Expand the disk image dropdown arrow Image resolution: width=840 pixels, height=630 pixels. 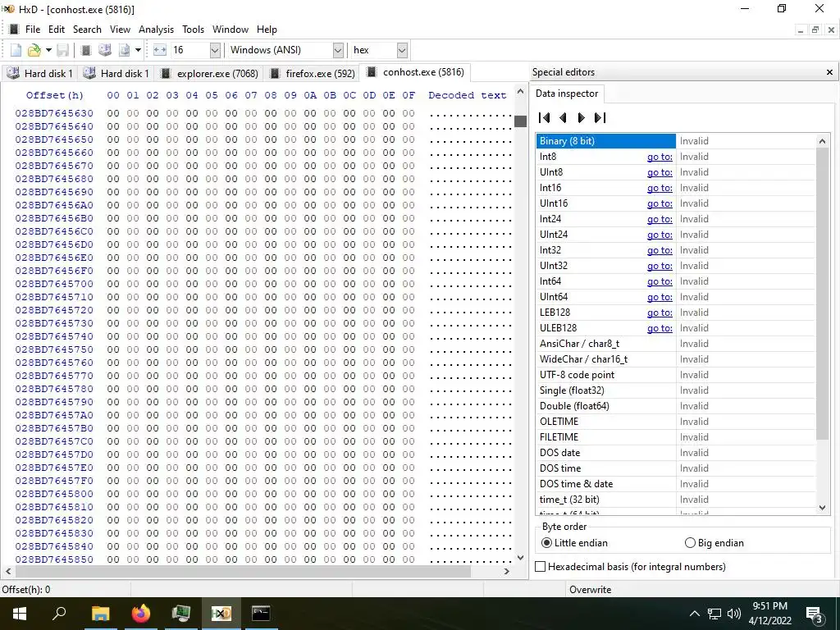click(138, 50)
